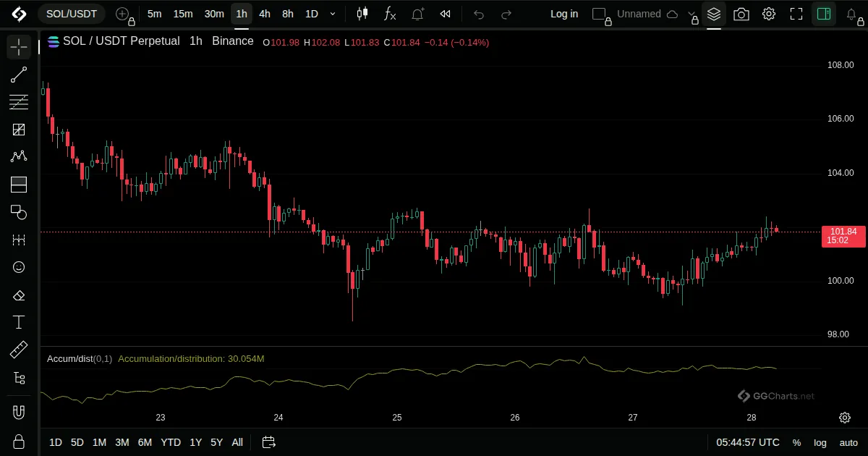Open the long position prediction tool
The height and width of the screenshot is (456, 868).
tap(19, 185)
